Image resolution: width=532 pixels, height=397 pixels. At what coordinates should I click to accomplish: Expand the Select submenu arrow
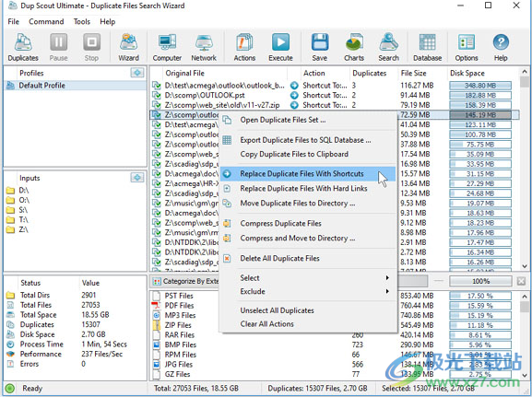click(387, 277)
